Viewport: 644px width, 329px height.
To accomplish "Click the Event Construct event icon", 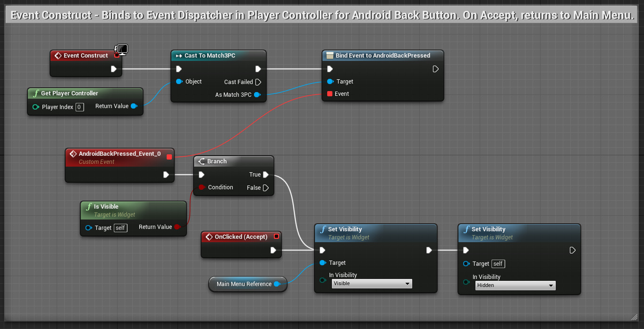I will [58, 55].
